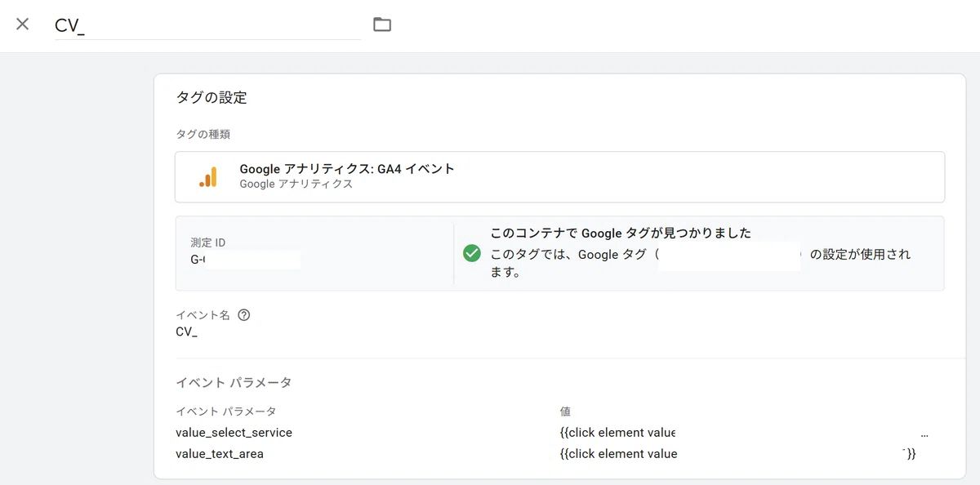Click the タグの種類 label
980x485 pixels.
coord(203,134)
